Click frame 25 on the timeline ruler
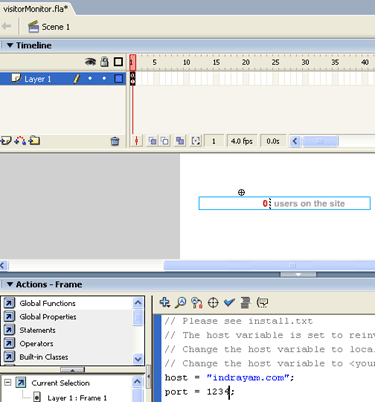 click(x=275, y=62)
